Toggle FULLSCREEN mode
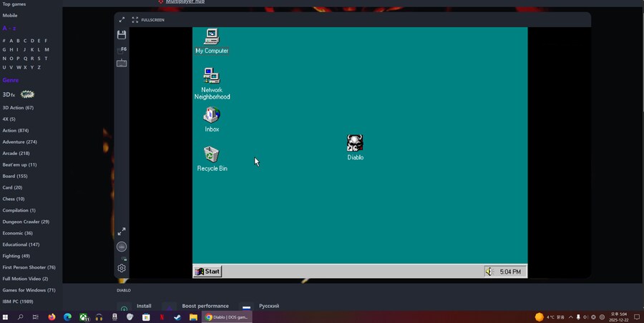The height and width of the screenshot is (323, 644). tap(148, 20)
